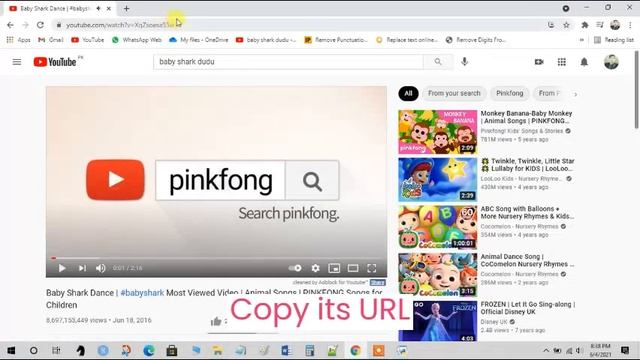
Task: Expand hidden bookmarks with double chevron
Action: tap(582, 40)
